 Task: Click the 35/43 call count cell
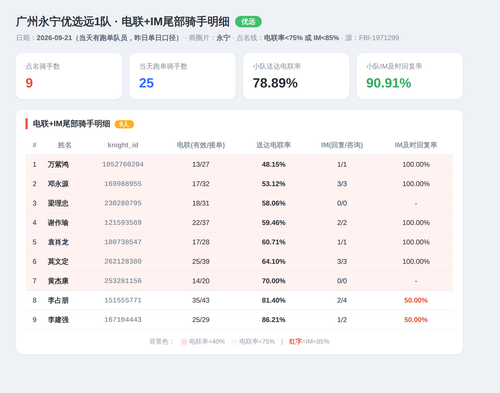[201, 300]
